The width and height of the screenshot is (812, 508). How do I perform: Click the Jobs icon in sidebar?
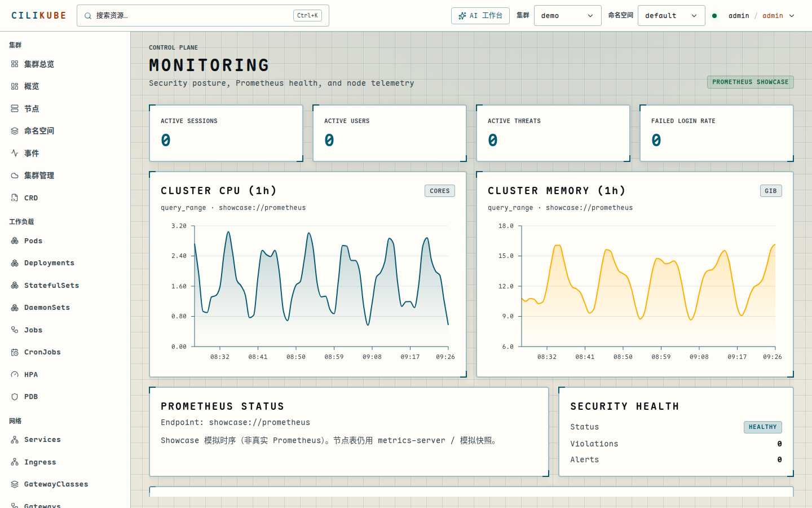[15, 330]
